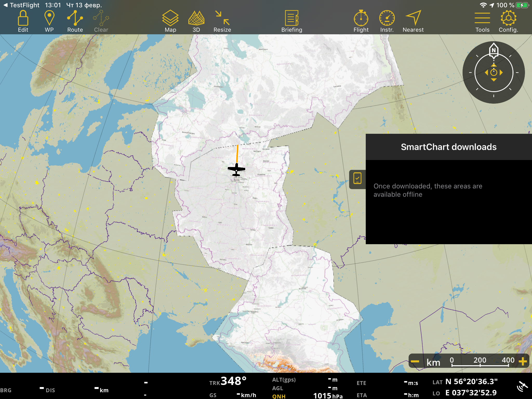This screenshot has height=399, width=532.
Task: Center map with compass middle button
Action: 494,73
